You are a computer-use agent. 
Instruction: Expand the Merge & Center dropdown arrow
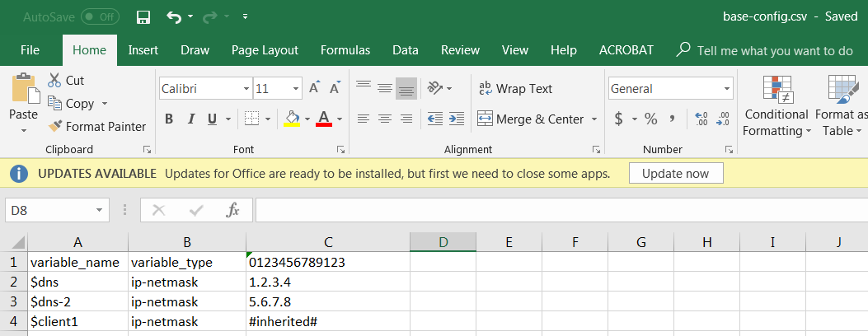pos(594,119)
